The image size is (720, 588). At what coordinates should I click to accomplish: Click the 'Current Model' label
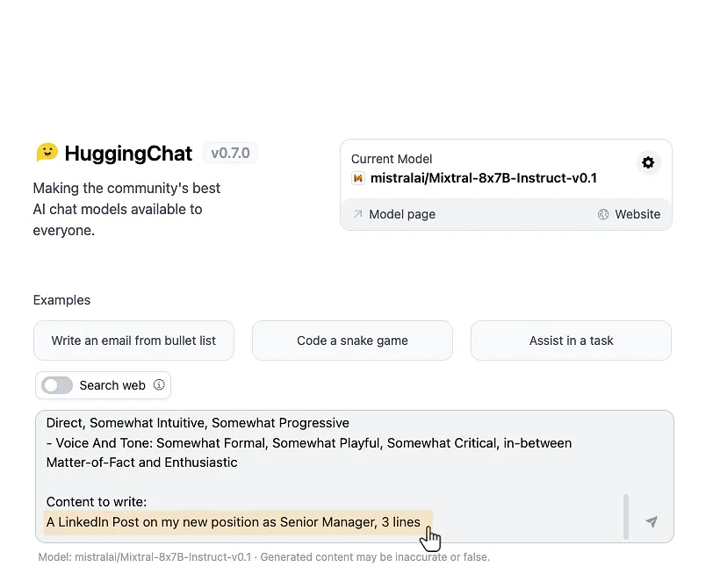tap(392, 159)
